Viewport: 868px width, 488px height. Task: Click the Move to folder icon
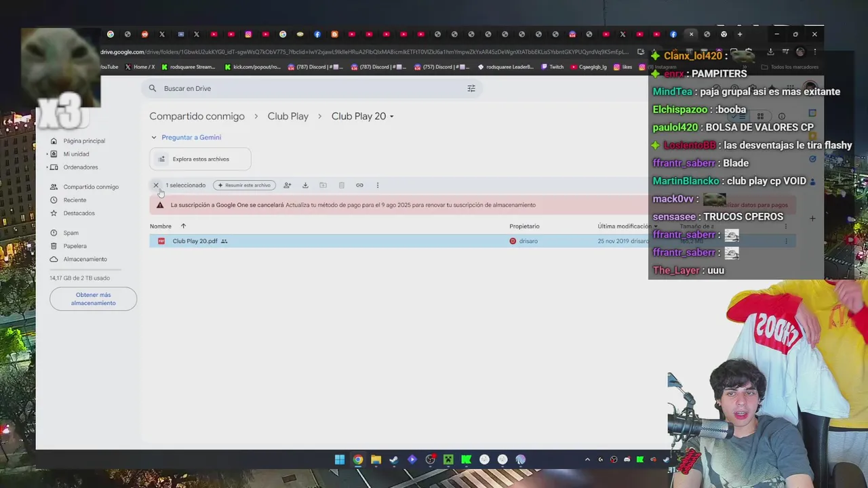click(323, 185)
